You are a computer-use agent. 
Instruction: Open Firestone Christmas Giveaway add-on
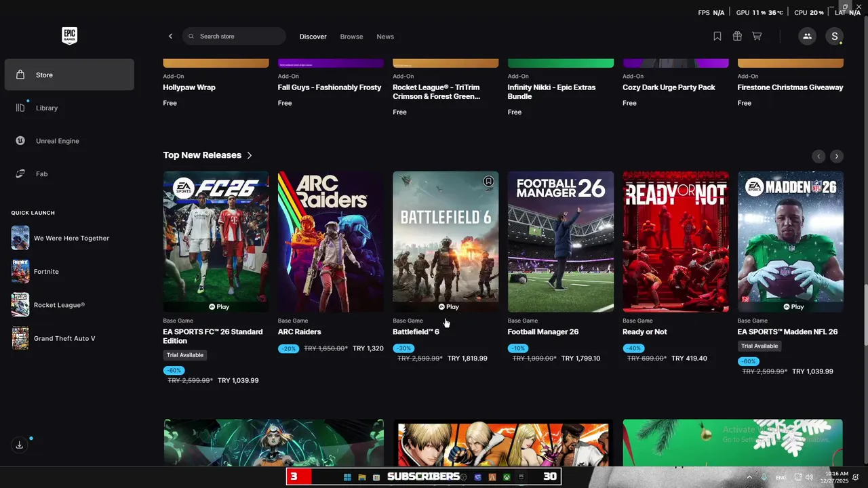click(791, 87)
